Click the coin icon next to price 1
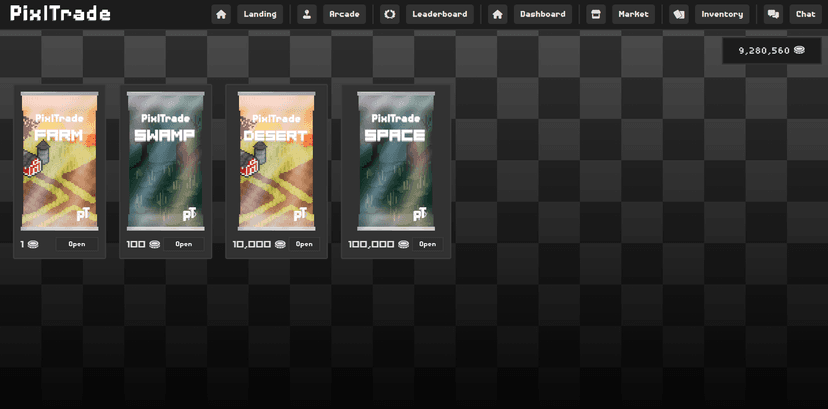This screenshot has height=409, width=828. (x=33, y=244)
